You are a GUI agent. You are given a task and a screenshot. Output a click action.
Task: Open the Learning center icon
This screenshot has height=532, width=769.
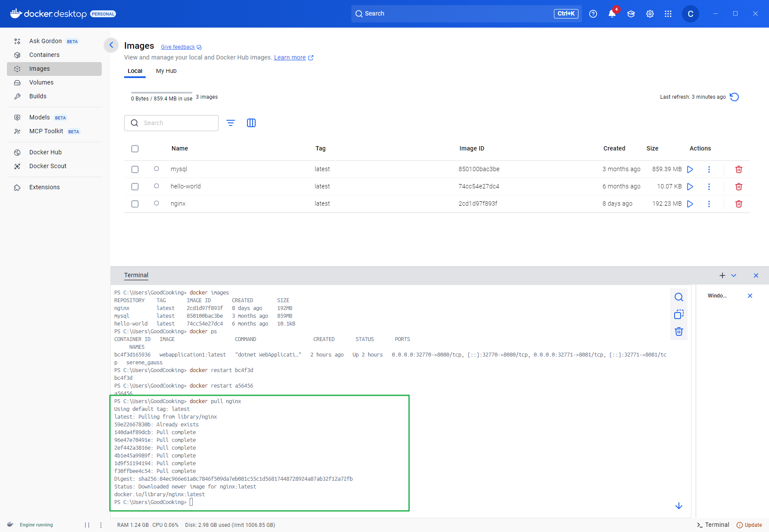[631, 14]
